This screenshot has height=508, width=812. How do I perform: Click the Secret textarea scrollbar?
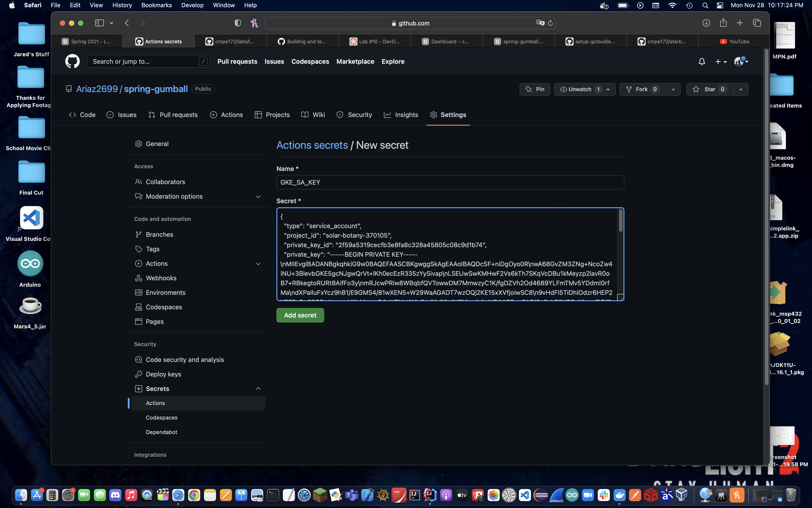pos(620,221)
